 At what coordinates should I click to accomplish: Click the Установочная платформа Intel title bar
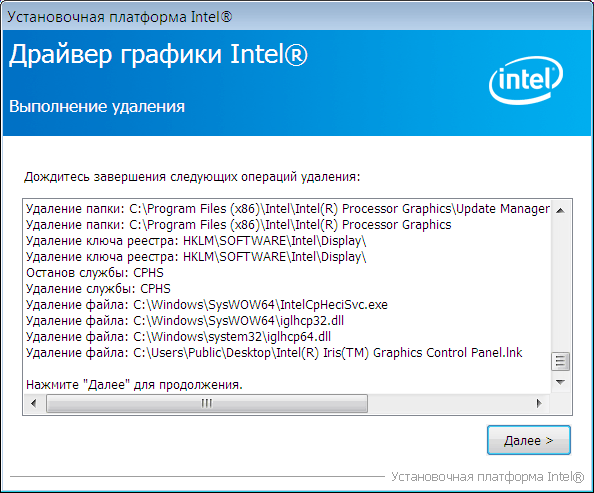297,17
